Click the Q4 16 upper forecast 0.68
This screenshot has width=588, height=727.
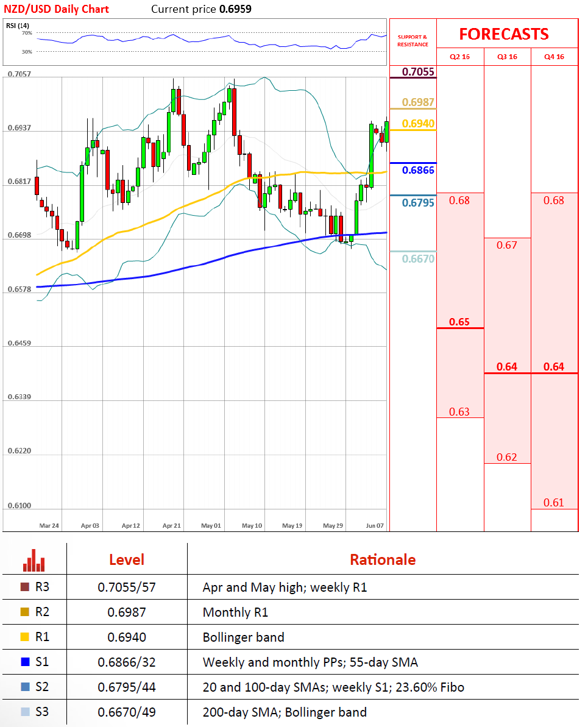(x=554, y=200)
